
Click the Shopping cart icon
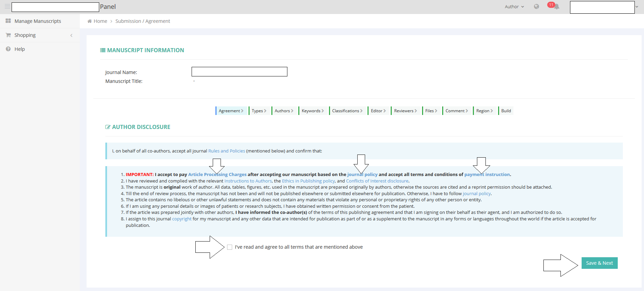point(8,35)
